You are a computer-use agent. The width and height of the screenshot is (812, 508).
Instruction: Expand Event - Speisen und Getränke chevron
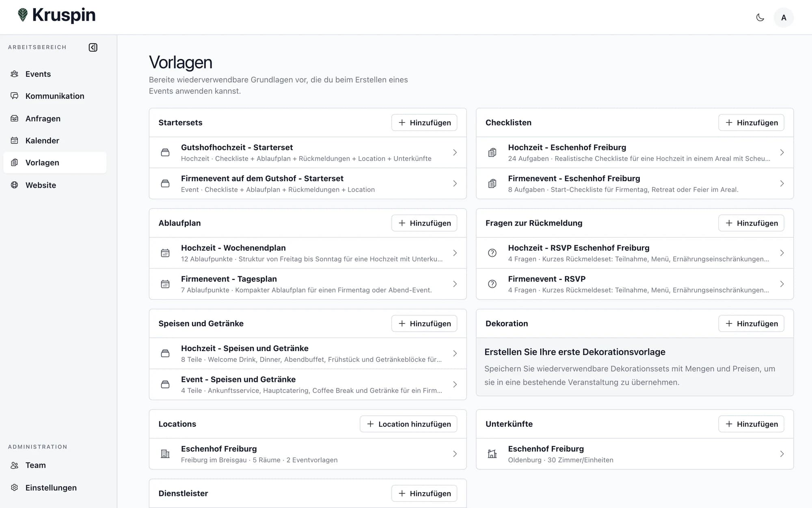[x=455, y=384]
